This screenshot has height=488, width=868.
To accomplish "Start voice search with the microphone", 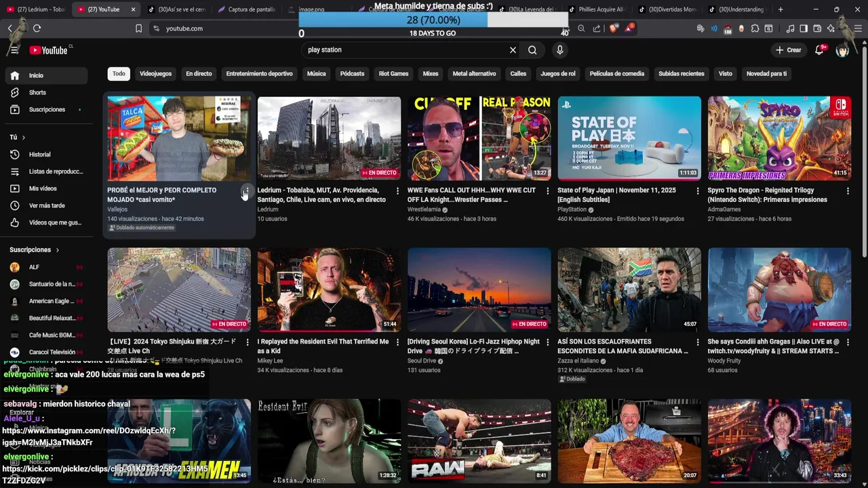I will (559, 50).
